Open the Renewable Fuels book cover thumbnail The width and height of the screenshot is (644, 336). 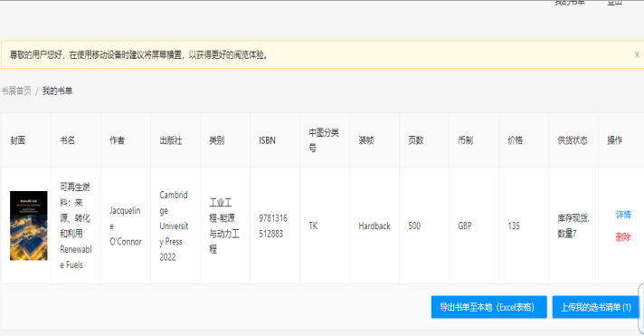tap(28, 226)
